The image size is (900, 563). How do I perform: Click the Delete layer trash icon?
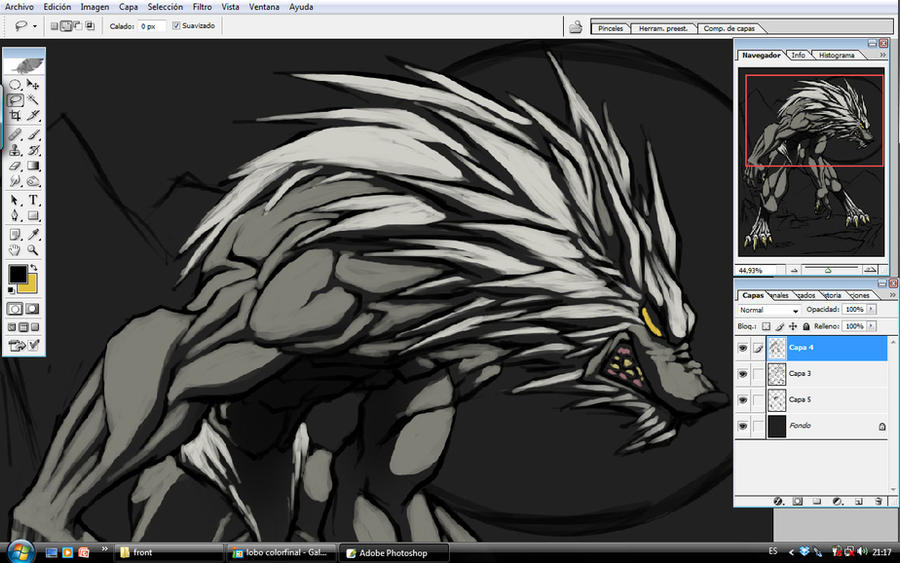(878, 501)
